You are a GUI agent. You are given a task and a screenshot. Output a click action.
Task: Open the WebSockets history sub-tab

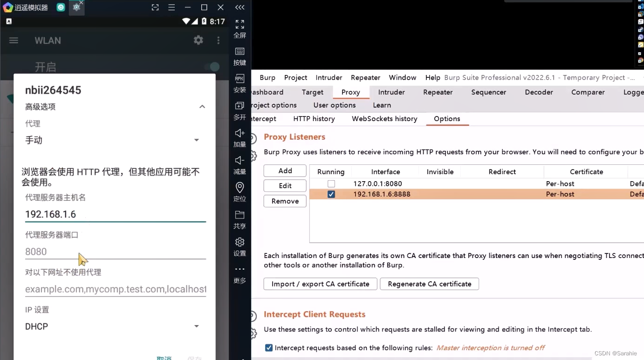(x=384, y=119)
